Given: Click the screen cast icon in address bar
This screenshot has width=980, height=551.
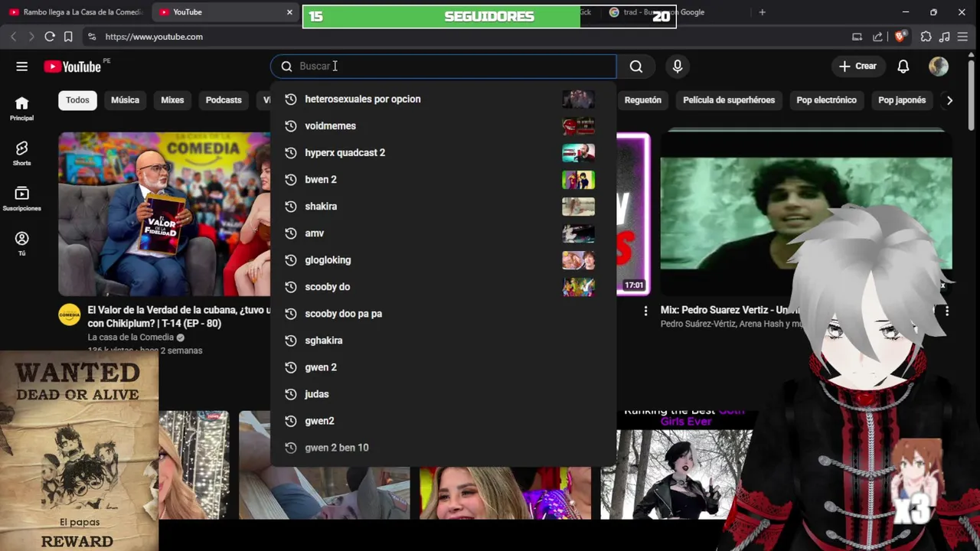Looking at the screenshot, I should pyautogui.click(x=857, y=37).
